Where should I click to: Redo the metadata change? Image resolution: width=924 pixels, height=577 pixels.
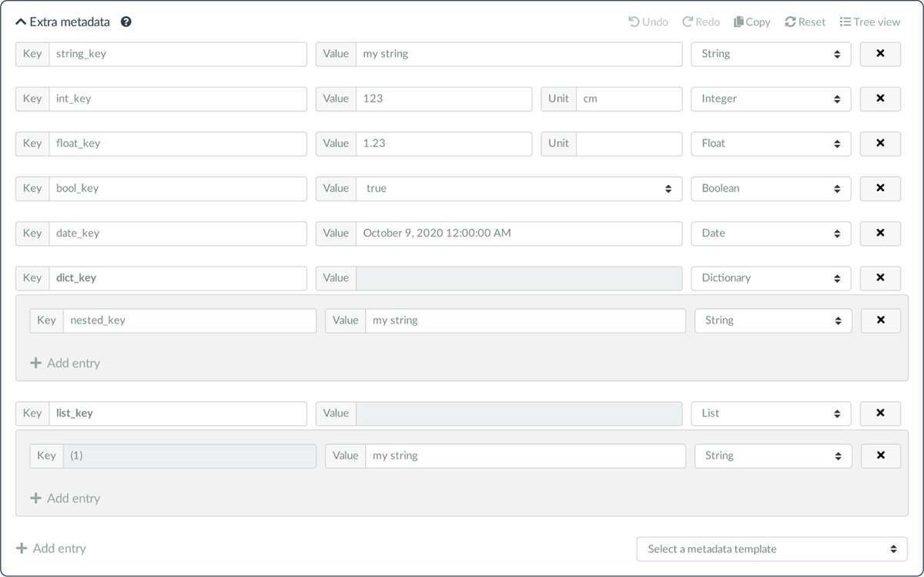pos(701,22)
